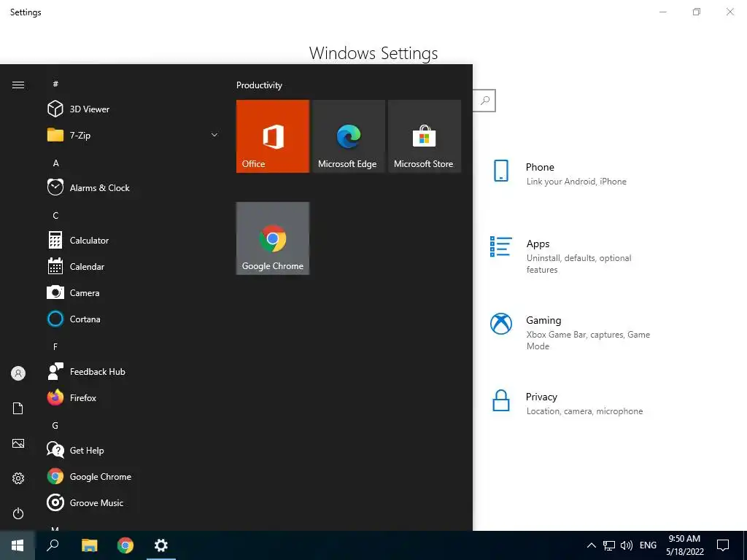Click the Google Chrome pinned tile
This screenshot has width=747, height=560.
[273, 238]
